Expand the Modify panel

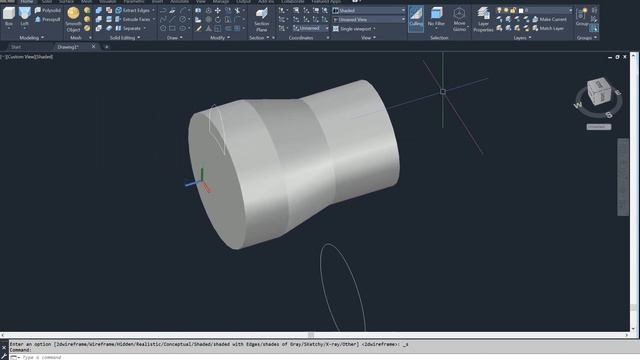(x=220, y=38)
